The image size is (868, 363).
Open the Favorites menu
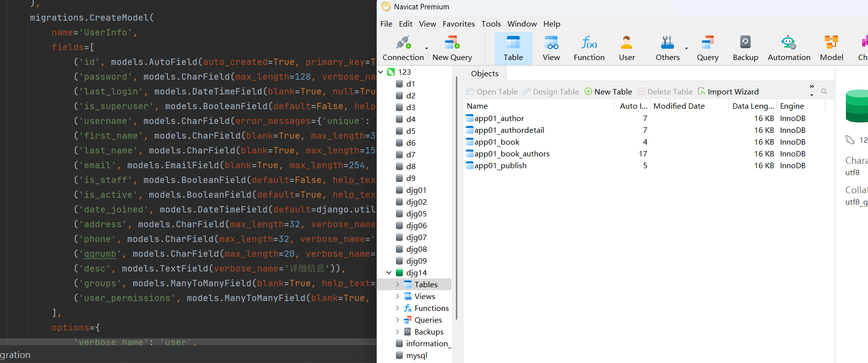coord(459,24)
